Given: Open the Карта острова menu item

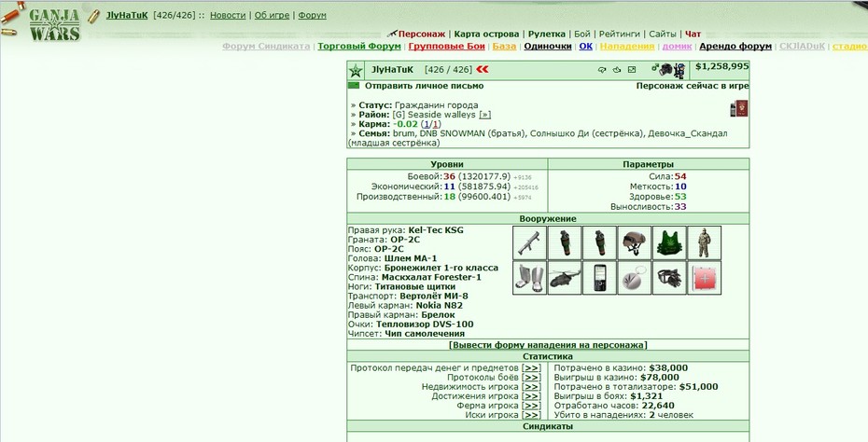Looking at the screenshot, I should coord(486,34).
